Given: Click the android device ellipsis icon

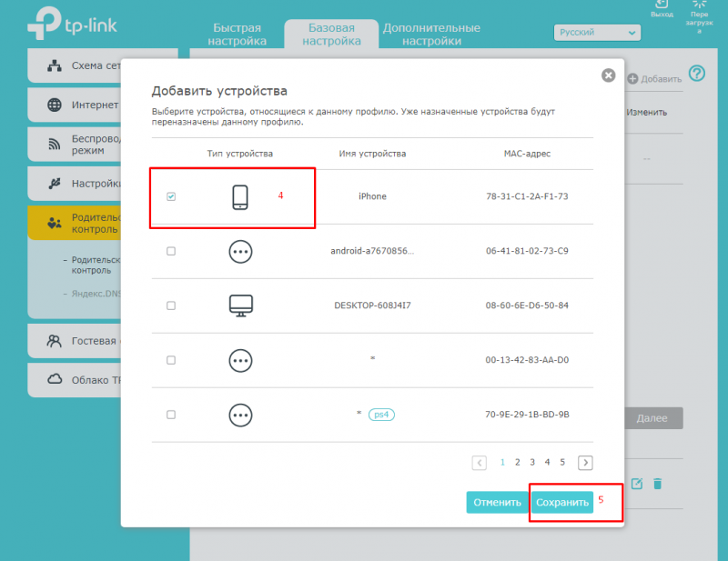Looking at the screenshot, I should pyautogui.click(x=240, y=251).
